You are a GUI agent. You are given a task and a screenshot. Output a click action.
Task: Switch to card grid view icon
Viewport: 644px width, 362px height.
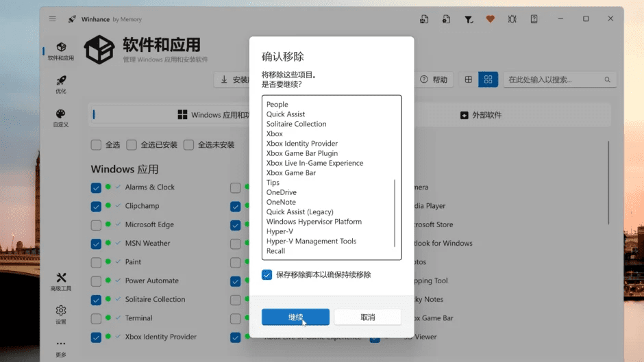pyautogui.click(x=488, y=79)
